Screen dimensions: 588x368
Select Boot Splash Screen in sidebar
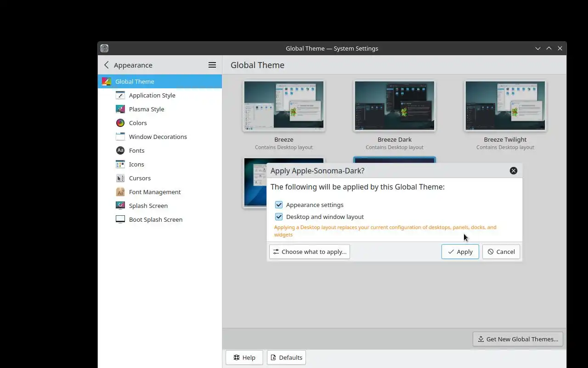[x=160, y=219]
